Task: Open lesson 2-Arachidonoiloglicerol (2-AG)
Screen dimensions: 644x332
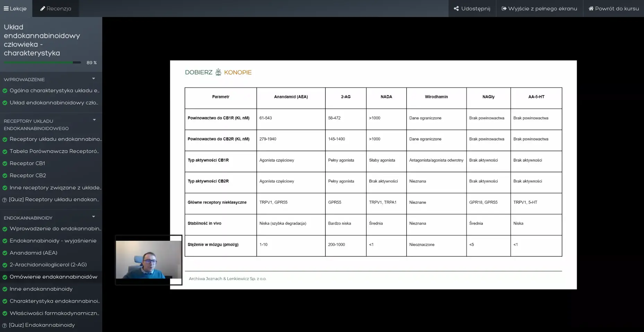Action: coord(48,265)
